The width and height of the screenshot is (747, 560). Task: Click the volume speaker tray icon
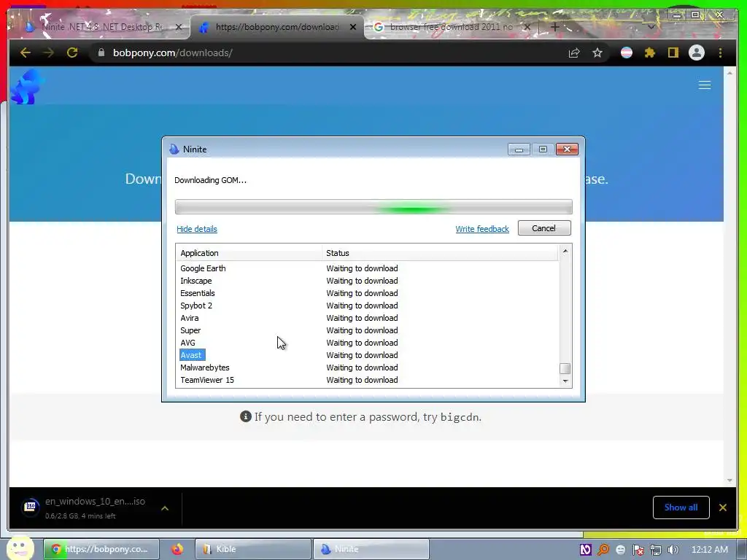pos(673,550)
